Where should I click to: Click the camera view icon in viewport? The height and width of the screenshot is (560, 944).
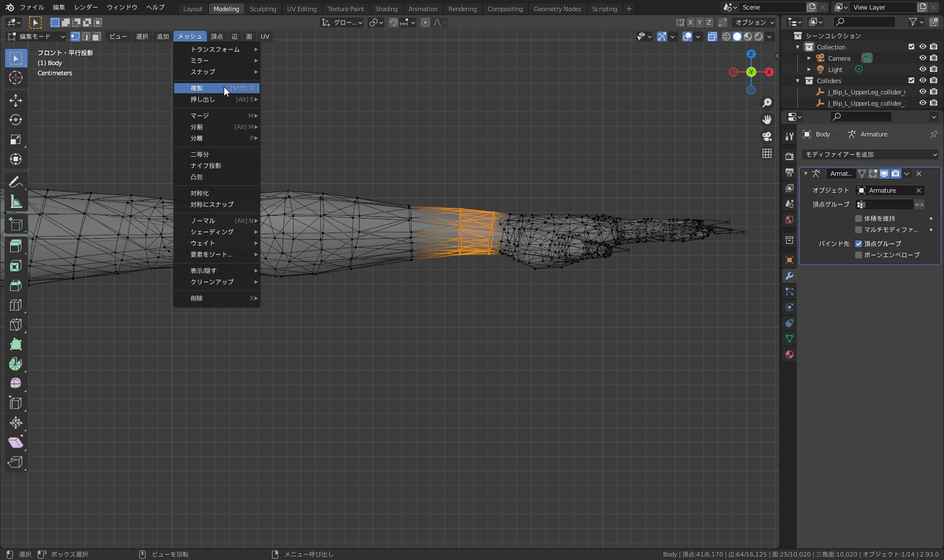pyautogui.click(x=767, y=136)
